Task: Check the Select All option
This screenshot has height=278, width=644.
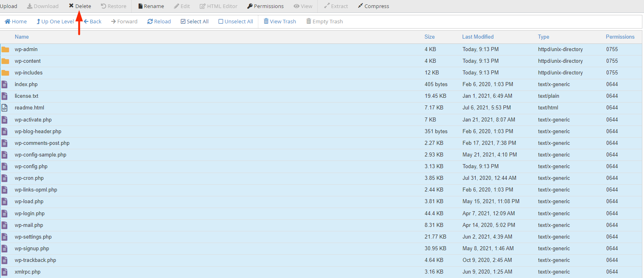Action: (194, 21)
